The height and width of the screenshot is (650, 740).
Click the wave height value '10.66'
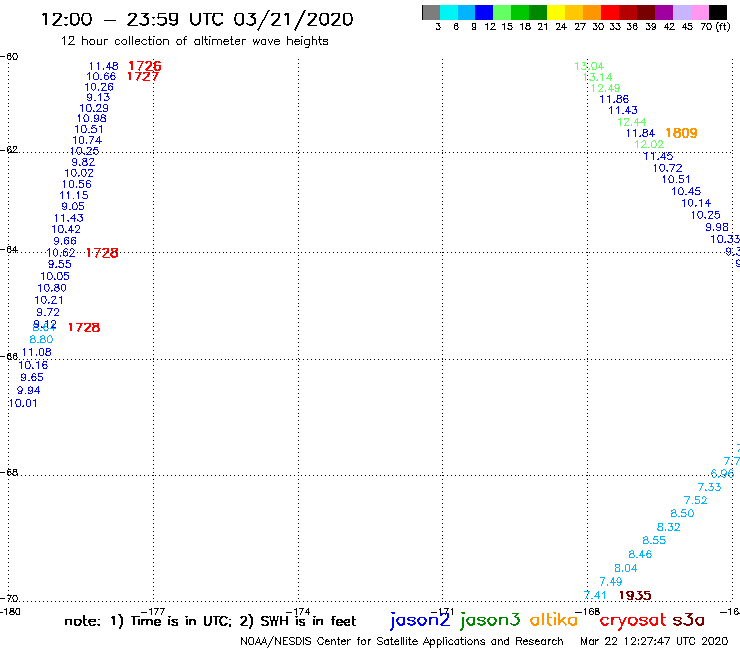click(x=101, y=76)
